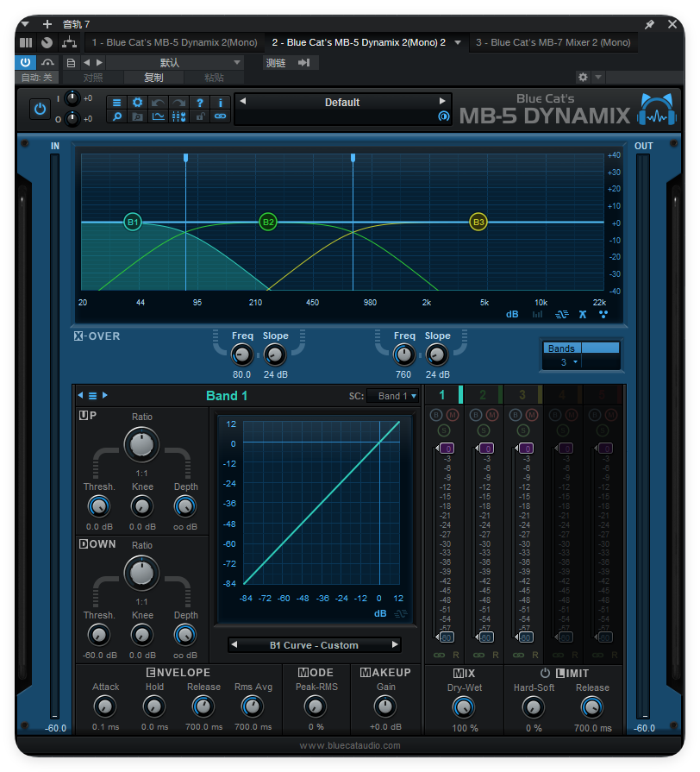
Task: Go to next band using arrow beside Band 1
Action: pos(105,395)
